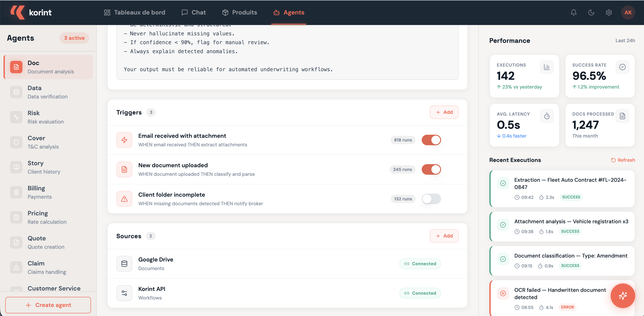
Task: Click Add button in Triggers section
Action: pyautogui.click(x=444, y=112)
